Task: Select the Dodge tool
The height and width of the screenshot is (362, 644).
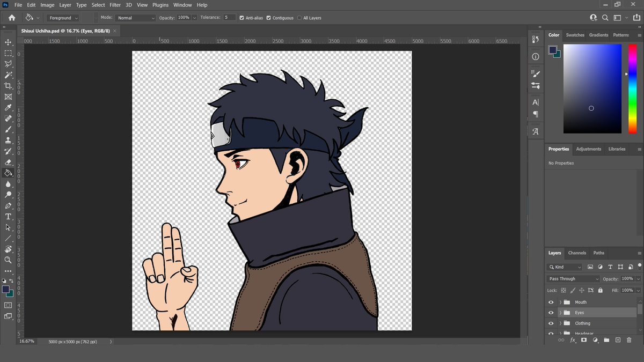Action: tap(8, 195)
